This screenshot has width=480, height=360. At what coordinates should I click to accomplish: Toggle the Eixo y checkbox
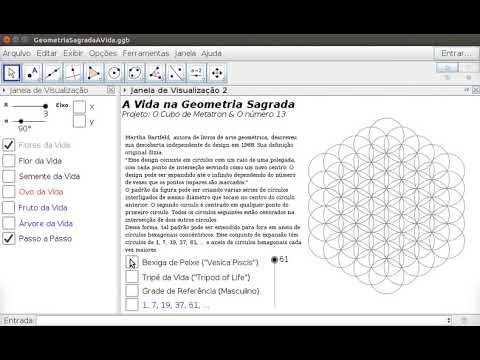tap(79, 121)
